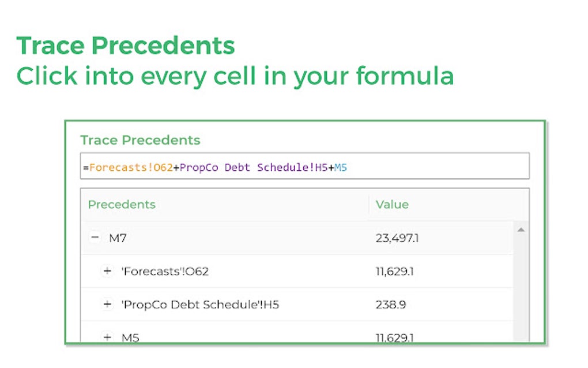This screenshot has height=368, width=588.
Task: Select the 'PropCo Debt Schedule'!H5 label
Action: tap(200, 305)
